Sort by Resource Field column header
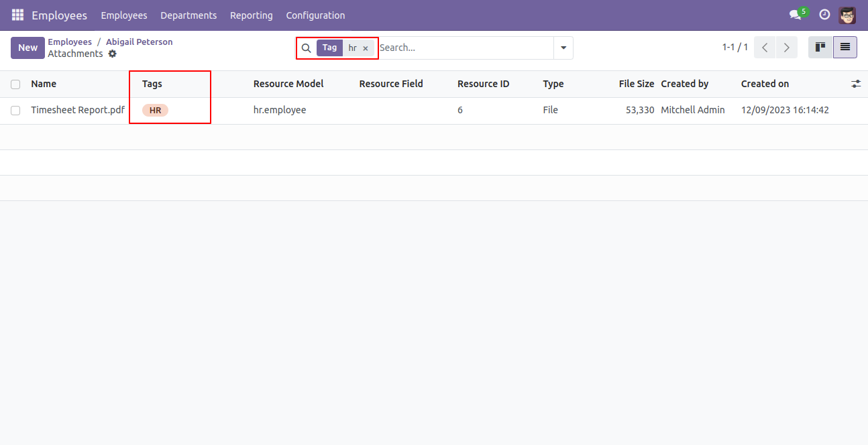868x445 pixels. (x=391, y=84)
